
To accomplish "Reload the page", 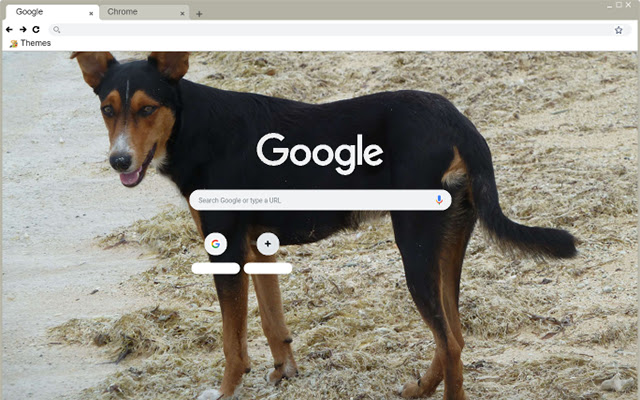I will (x=36, y=29).
